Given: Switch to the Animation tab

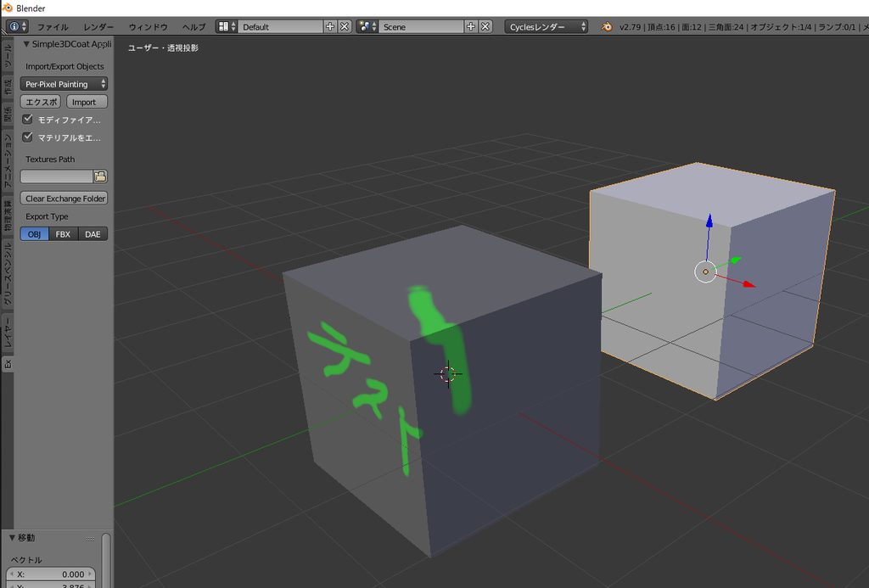Looking at the screenshot, I should pyautogui.click(x=7, y=160).
